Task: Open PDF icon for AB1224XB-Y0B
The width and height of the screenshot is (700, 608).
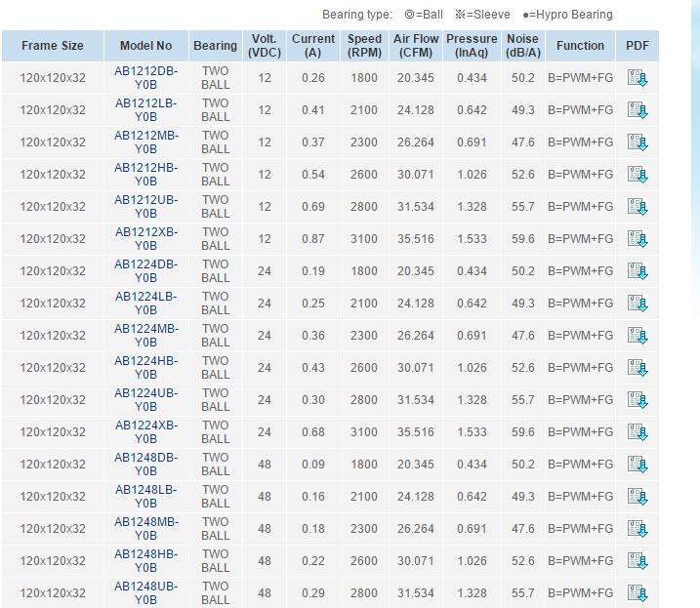Action: point(638,432)
